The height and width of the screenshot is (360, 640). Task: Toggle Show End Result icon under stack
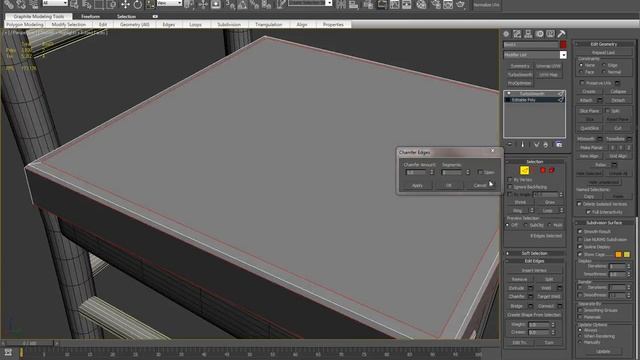522,144
